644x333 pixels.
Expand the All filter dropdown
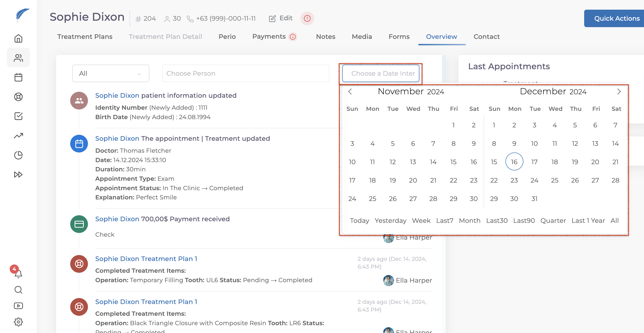coord(110,73)
